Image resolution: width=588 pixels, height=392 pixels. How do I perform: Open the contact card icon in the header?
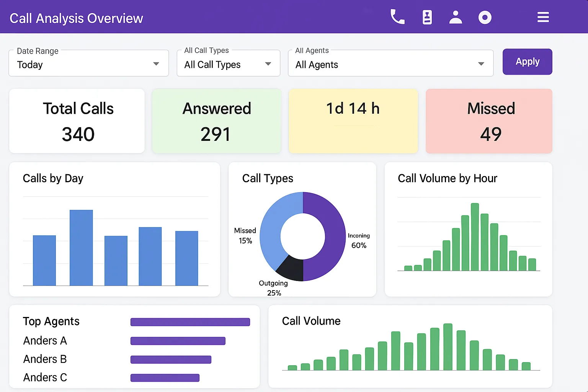click(x=426, y=17)
